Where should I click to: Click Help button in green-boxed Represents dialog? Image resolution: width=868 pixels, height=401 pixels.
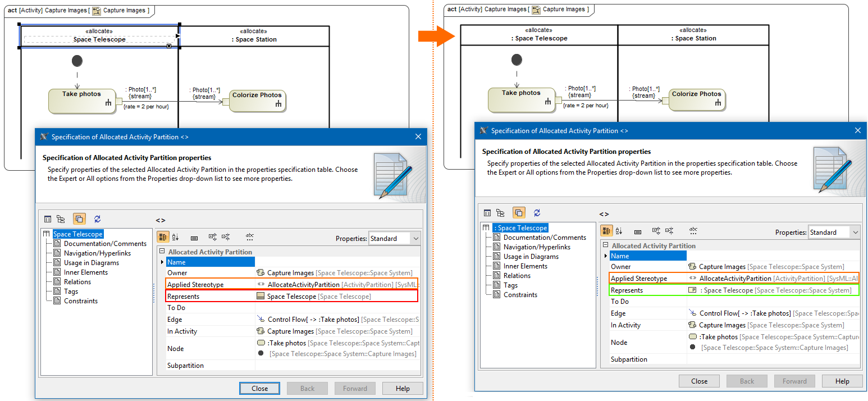click(842, 381)
